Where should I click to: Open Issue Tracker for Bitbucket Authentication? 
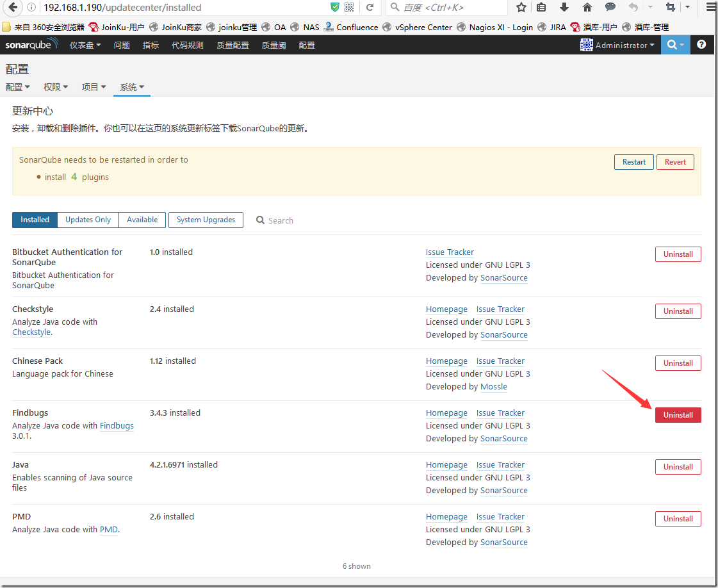click(x=450, y=252)
